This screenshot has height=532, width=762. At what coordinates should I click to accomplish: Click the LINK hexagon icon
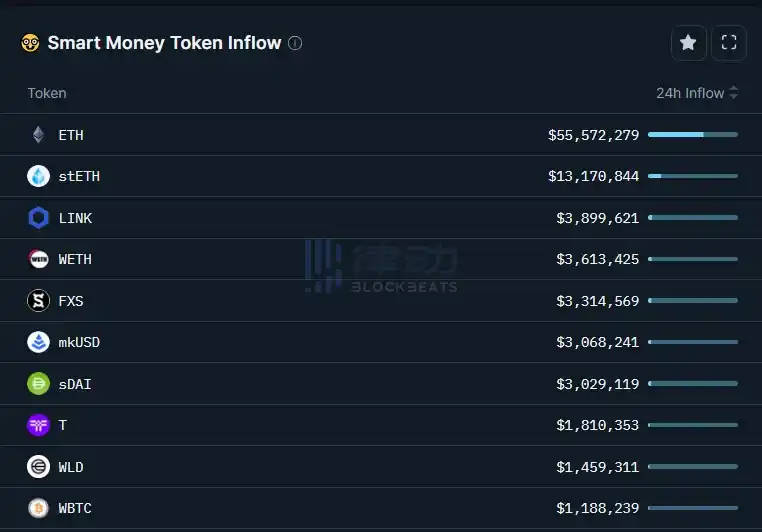(38, 218)
